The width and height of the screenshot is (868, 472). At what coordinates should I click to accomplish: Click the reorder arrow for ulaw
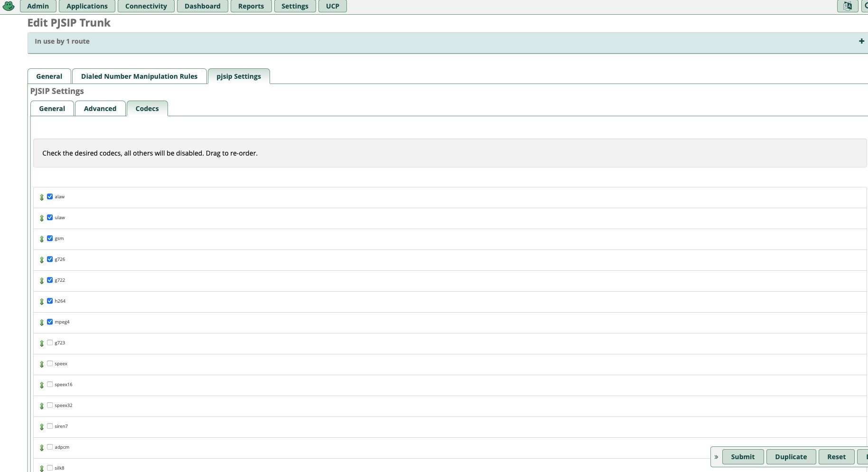[42, 218]
